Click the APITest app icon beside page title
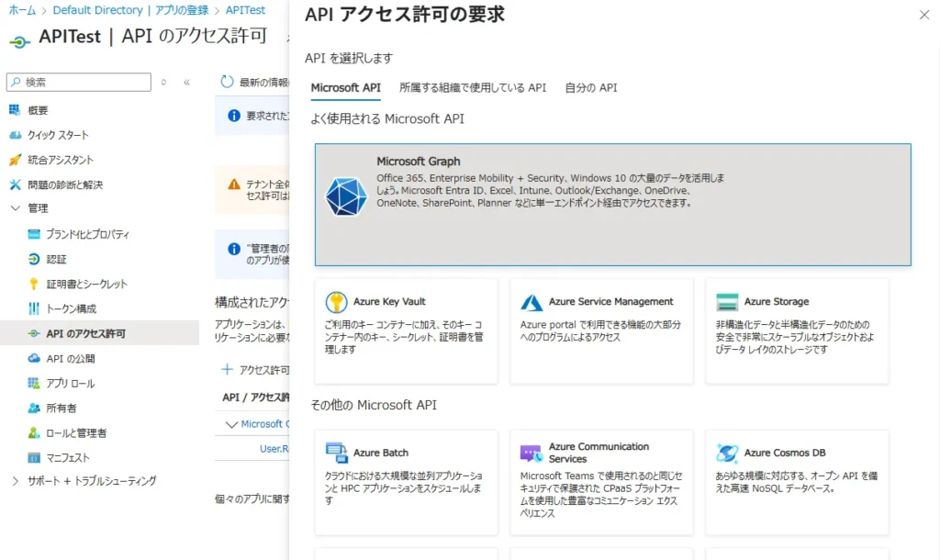 coord(19,41)
